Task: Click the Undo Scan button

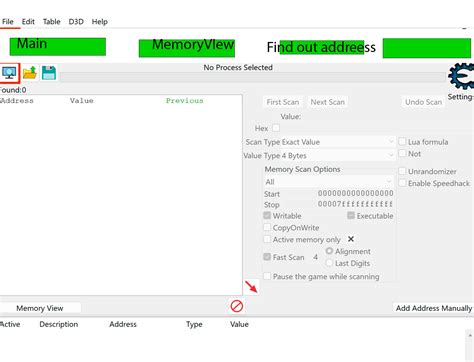Action: [423, 102]
